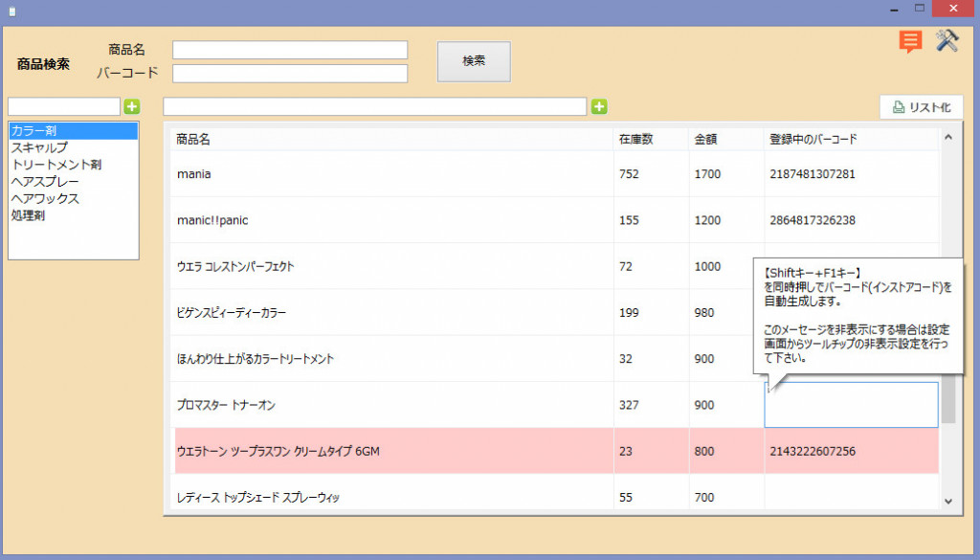The image size is (980, 560).
Task: Click the new product name input box
Action: (375, 106)
